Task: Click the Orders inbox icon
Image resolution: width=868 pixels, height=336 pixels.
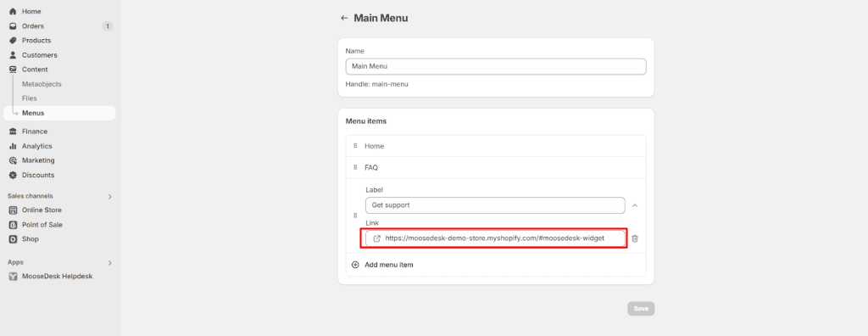Action: 13,26
